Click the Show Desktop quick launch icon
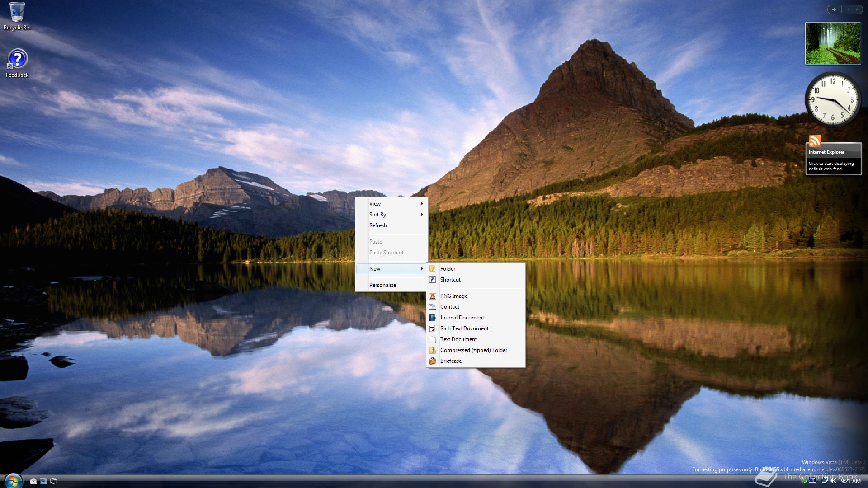The image size is (868, 488). pyautogui.click(x=43, y=481)
